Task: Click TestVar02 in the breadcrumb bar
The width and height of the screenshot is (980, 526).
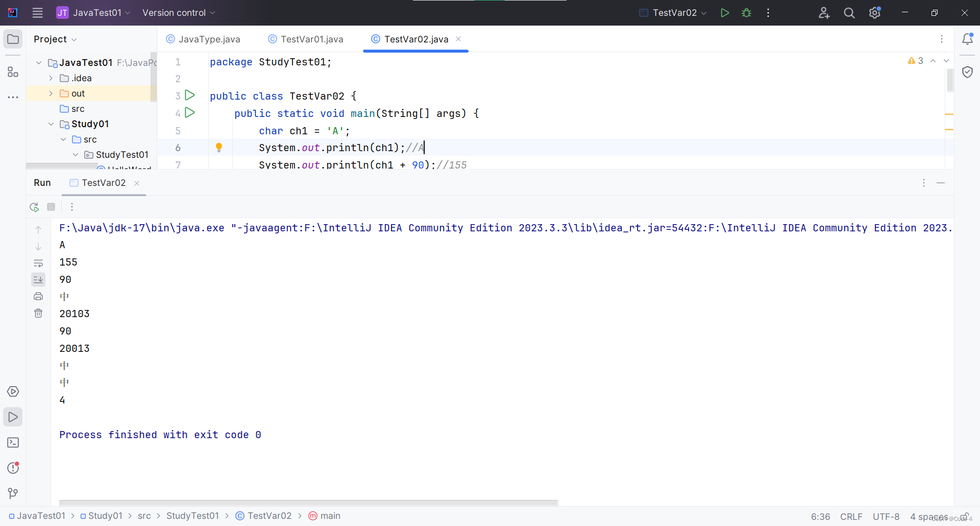Action: [264, 516]
